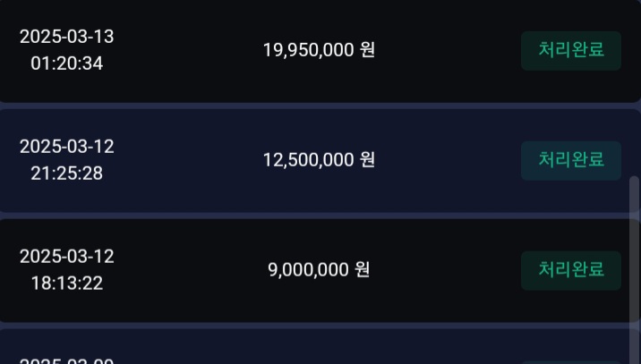
Task: Click the 21:25:28 timestamp
Action: [x=66, y=174]
